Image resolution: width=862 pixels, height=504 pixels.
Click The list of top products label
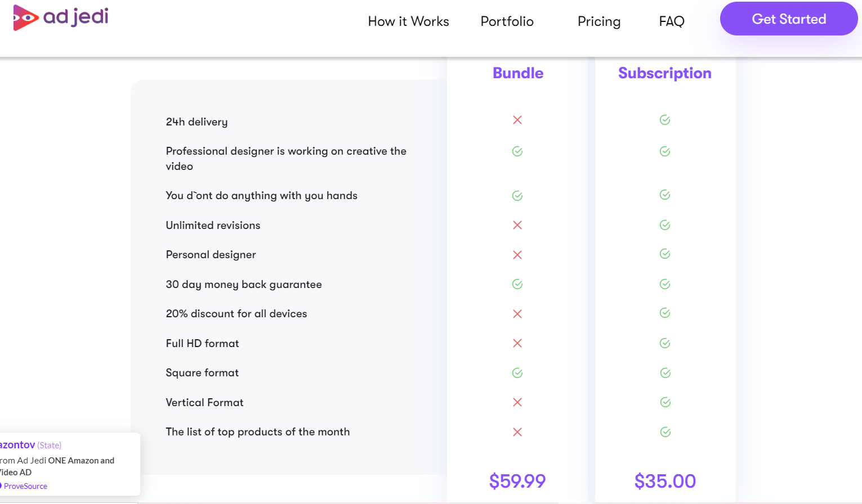pos(258,431)
